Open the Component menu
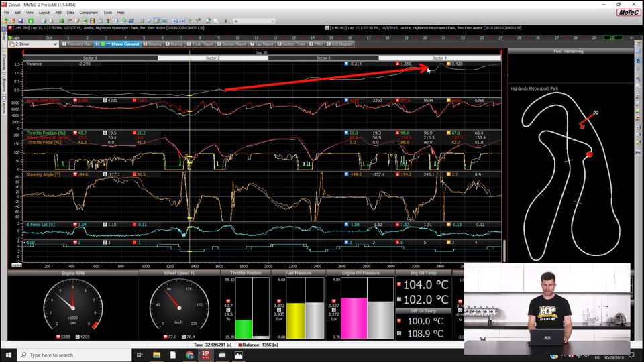This screenshot has height=362, width=644. [89, 13]
